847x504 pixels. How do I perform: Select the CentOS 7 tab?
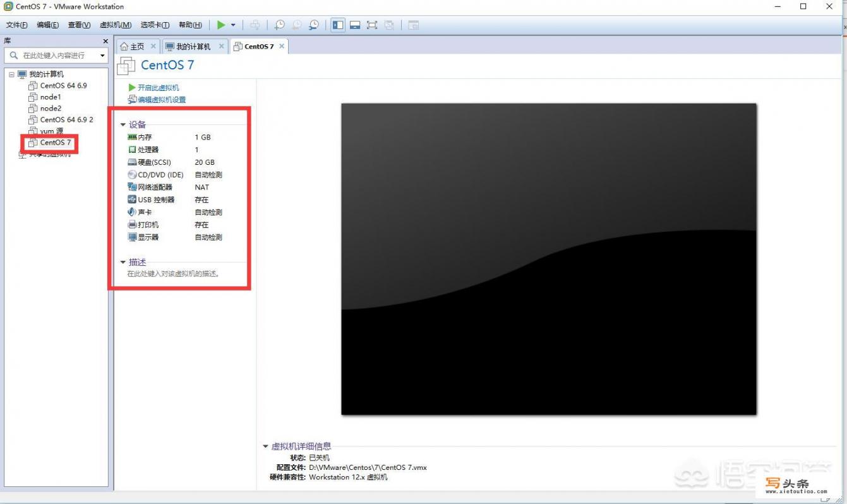[x=259, y=47]
